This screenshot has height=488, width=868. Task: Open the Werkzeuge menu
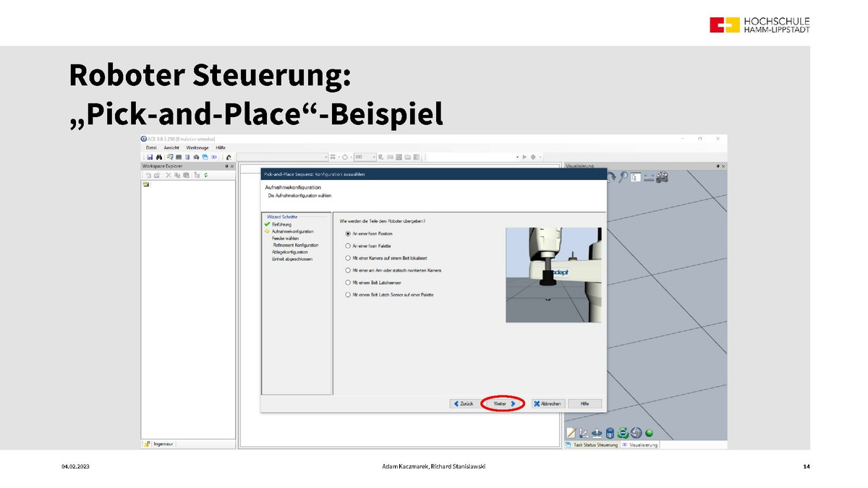pyautogui.click(x=197, y=147)
